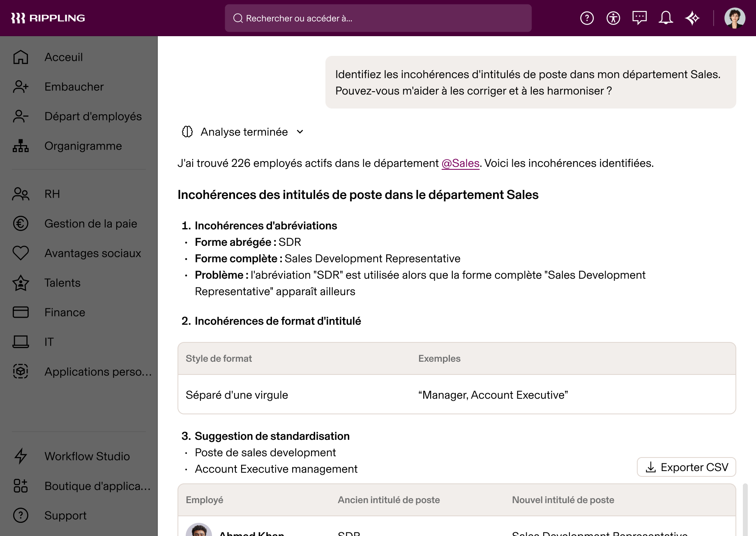756x536 pixels.
Task: Open the help question mark icon
Action: tap(587, 18)
